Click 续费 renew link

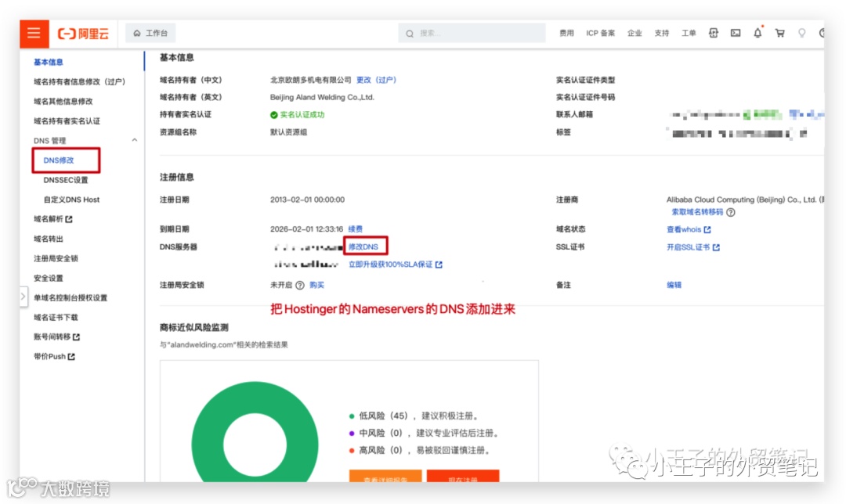point(356,229)
